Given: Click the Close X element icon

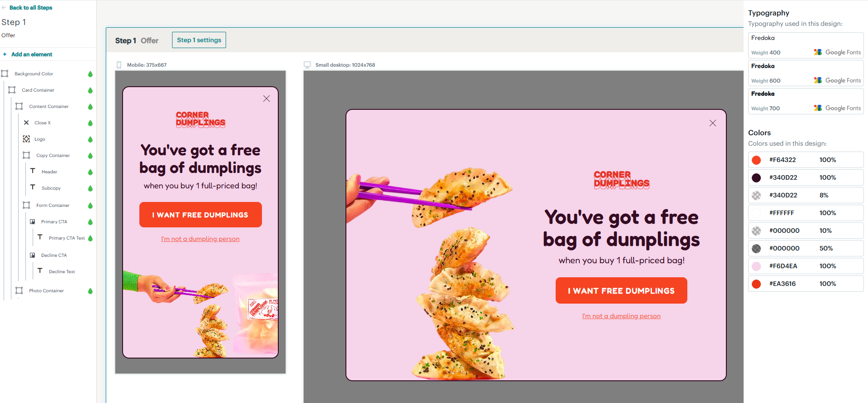Looking at the screenshot, I should pyautogui.click(x=26, y=123).
